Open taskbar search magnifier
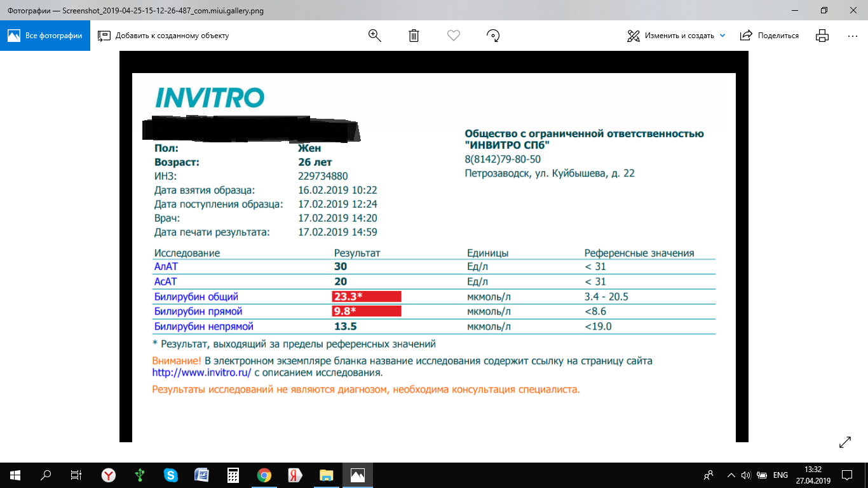Viewport: 868px width, 488px height. (x=46, y=475)
